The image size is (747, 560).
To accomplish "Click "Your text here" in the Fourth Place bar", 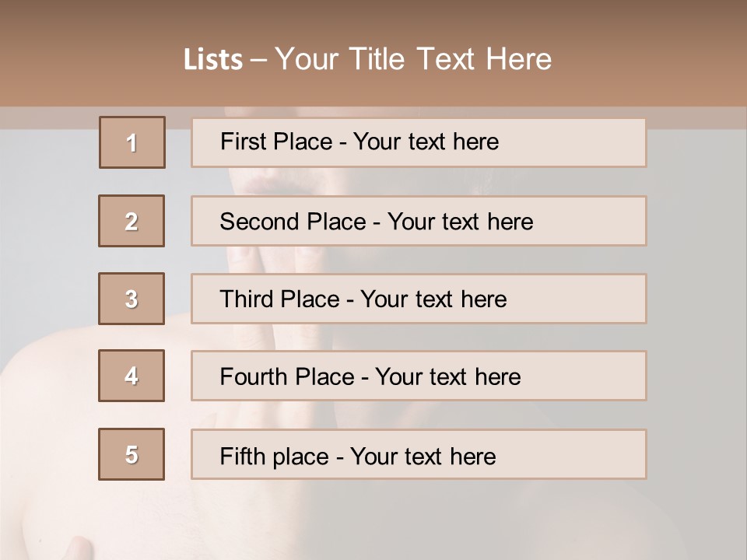I will coord(447,377).
